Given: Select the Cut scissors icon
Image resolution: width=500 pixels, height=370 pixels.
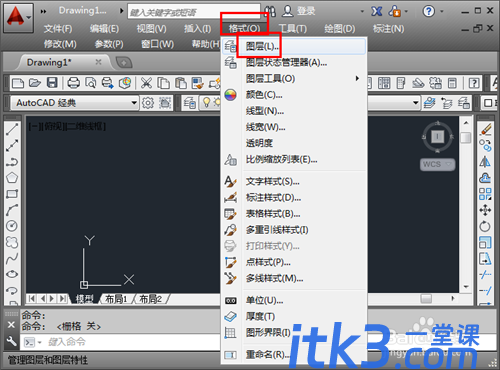Looking at the screenshot, I should pyautogui.click(x=146, y=83).
